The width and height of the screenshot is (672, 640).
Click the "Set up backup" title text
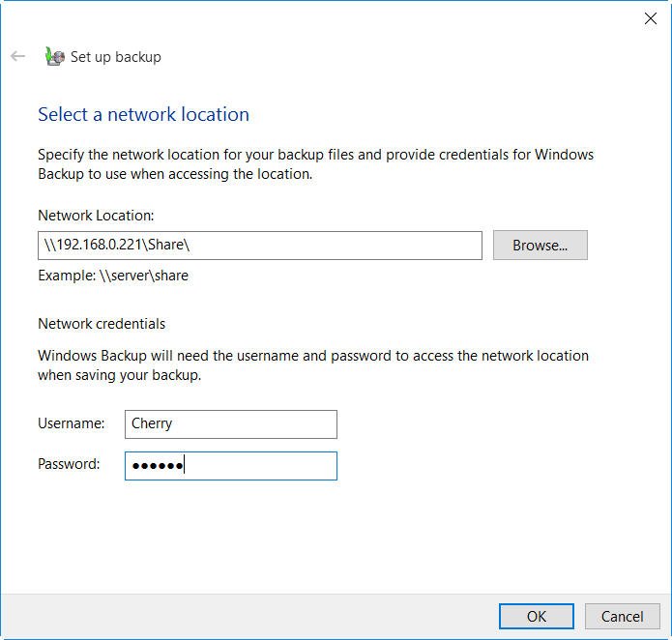click(x=115, y=57)
